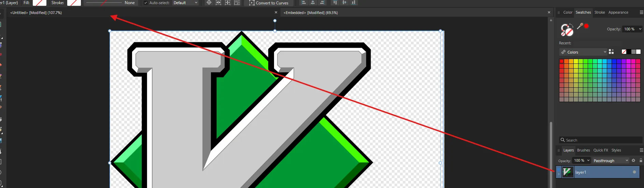Toggle the Auto-select checkbox
Image resolution: width=644 pixels, height=188 pixels.
146,3
